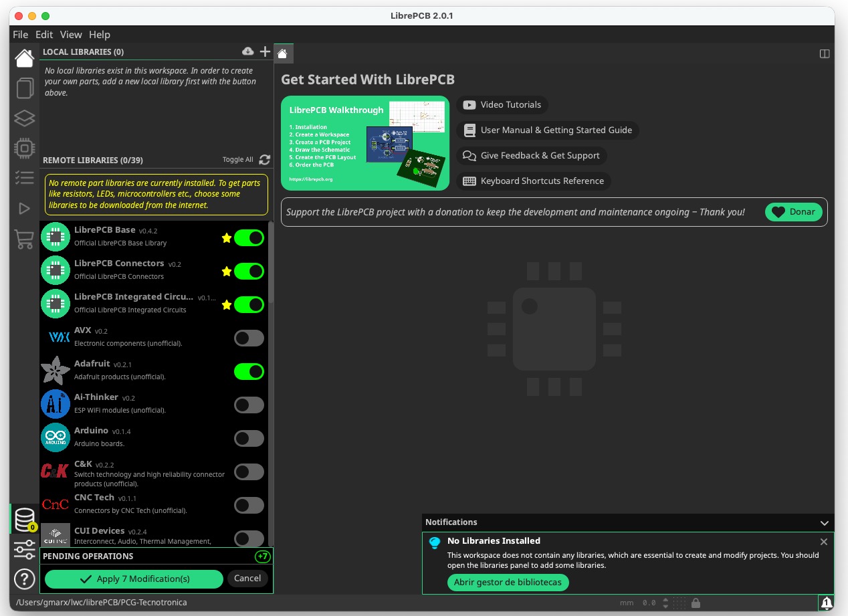Dismiss the No Libraries Installed notification
The height and width of the screenshot is (616, 848).
click(x=824, y=542)
